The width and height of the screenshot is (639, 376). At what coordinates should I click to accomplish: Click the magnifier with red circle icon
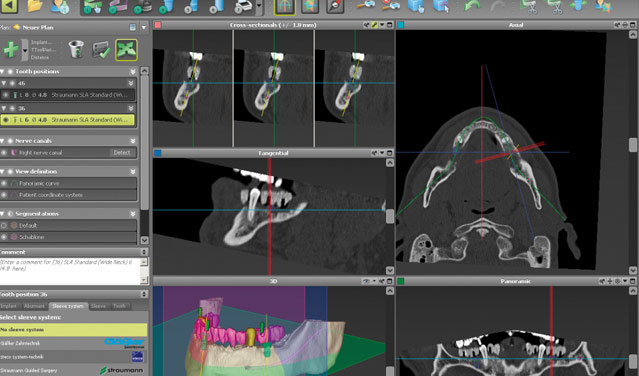point(391,6)
